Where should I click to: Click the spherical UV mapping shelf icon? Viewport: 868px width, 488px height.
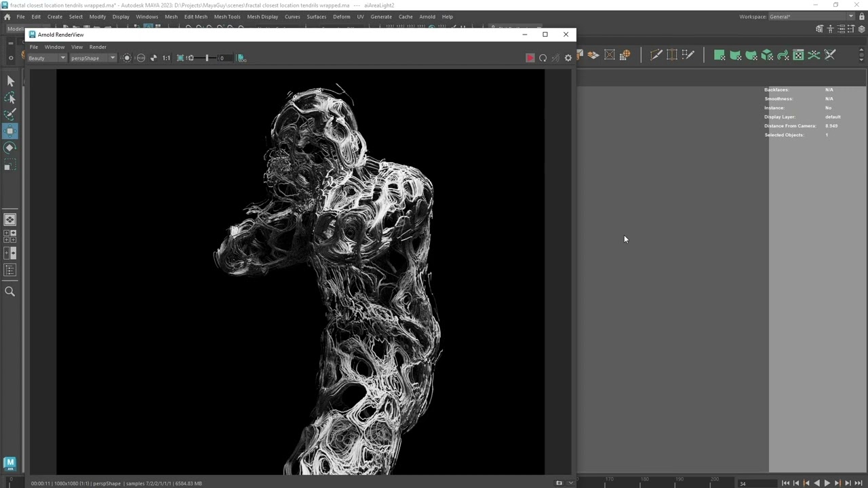pyautogui.click(x=625, y=55)
